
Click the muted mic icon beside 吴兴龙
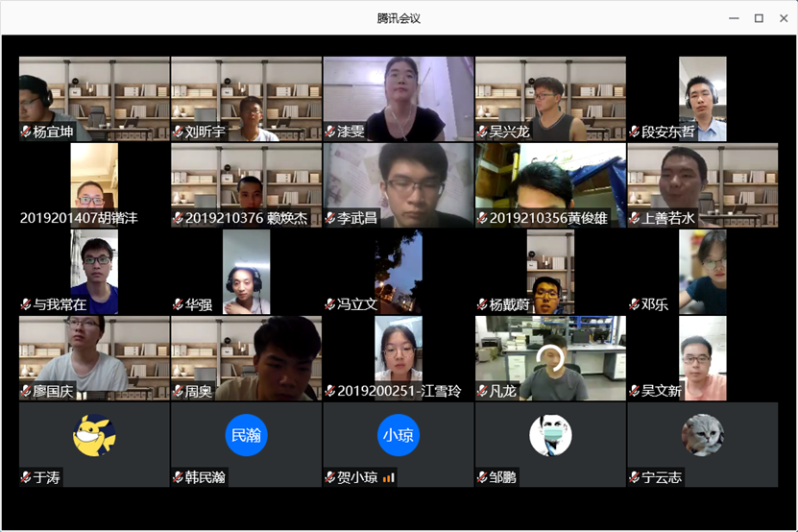[482, 132]
